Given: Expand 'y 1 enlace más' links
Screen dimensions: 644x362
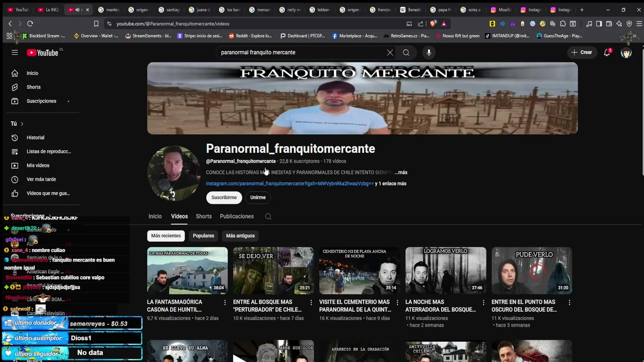Looking at the screenshot, I should pos(390,184).
